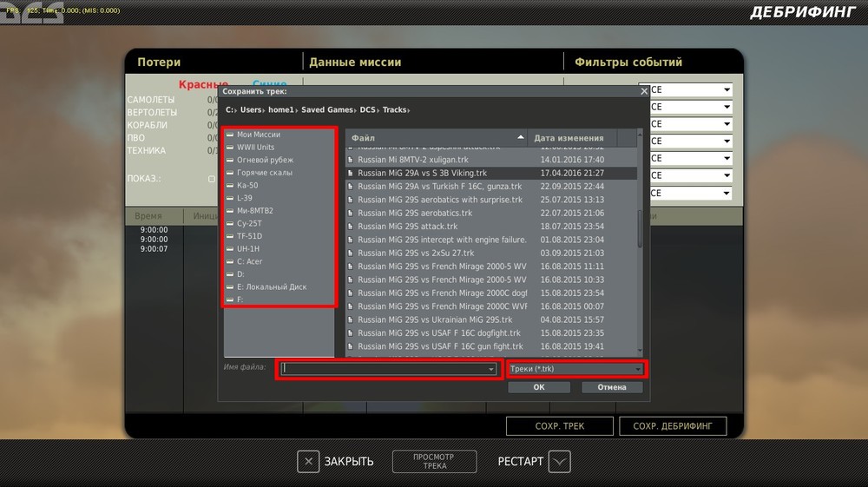Viewport: 868px width, 487px height.
Task: Click file icon of Russian Mi 8MTV-2 xuligan.trk
Action: point(351,160)
